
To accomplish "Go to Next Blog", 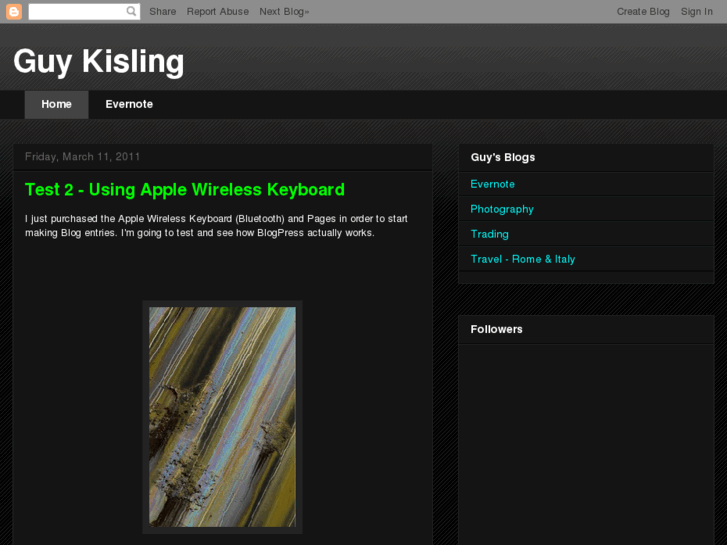I will coord(284,12).
